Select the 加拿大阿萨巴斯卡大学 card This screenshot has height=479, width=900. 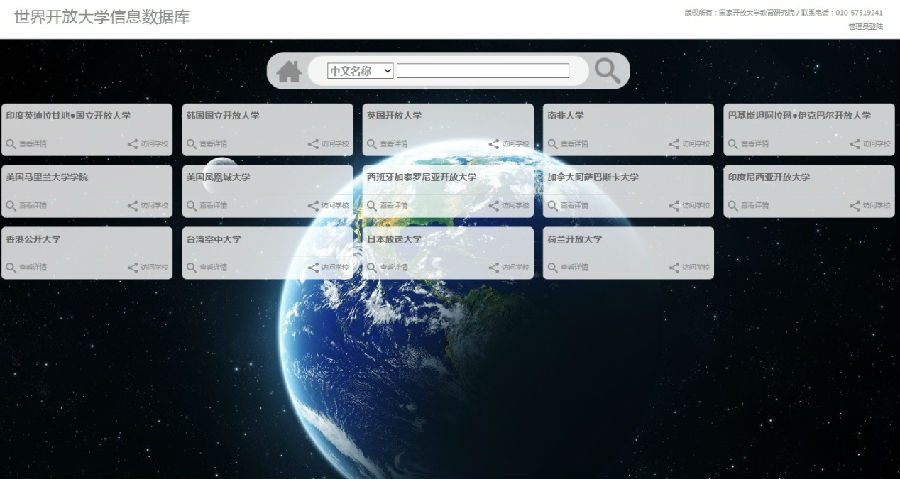(593, 178)
